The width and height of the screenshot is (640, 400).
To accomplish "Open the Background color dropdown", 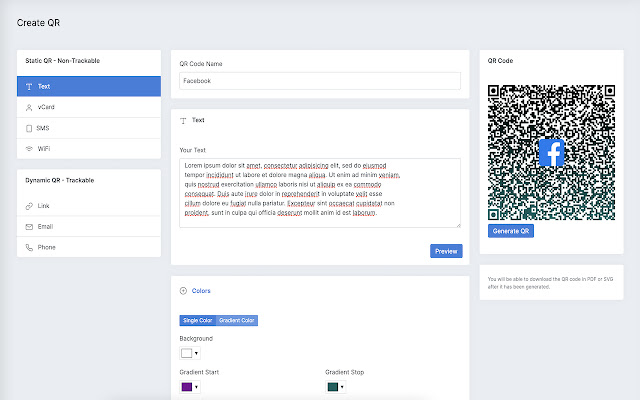I will [x=196, y=353].
